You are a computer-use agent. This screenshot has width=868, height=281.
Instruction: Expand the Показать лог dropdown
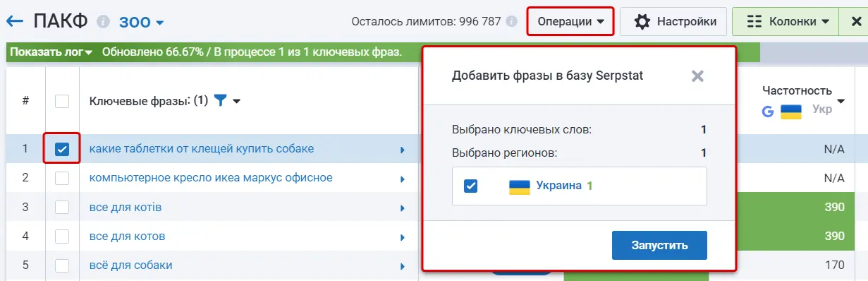tap(51, 52)
